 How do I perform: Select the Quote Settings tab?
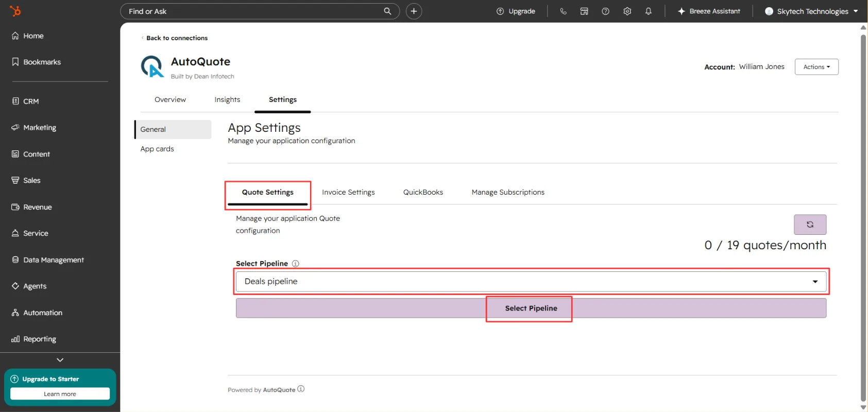[268, 193]
